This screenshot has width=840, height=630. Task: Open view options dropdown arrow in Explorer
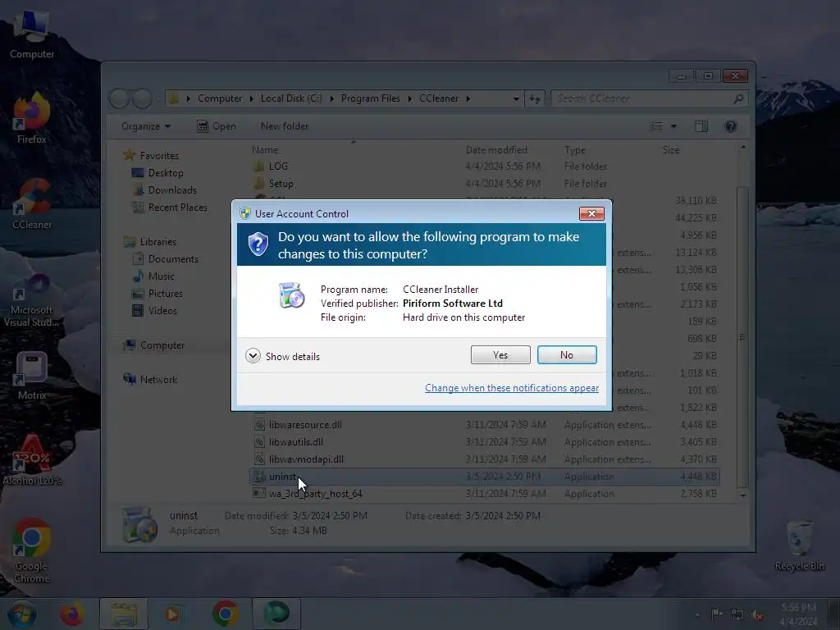pyautogui.click(x=674, y=126)
